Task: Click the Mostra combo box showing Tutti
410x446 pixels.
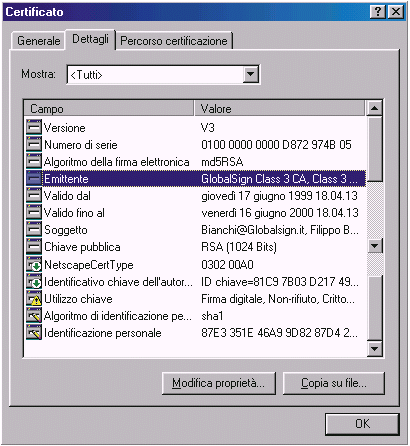Action: click(x=163, y=74)
